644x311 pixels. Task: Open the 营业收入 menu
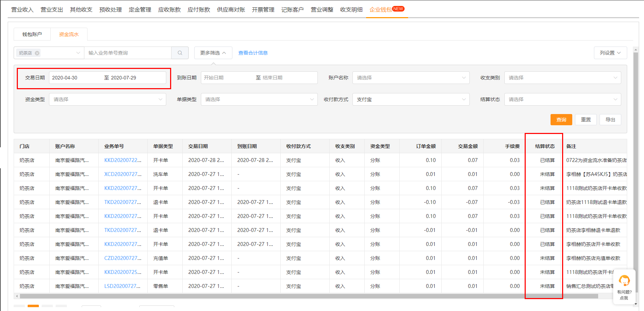click(x=22, y=9)
